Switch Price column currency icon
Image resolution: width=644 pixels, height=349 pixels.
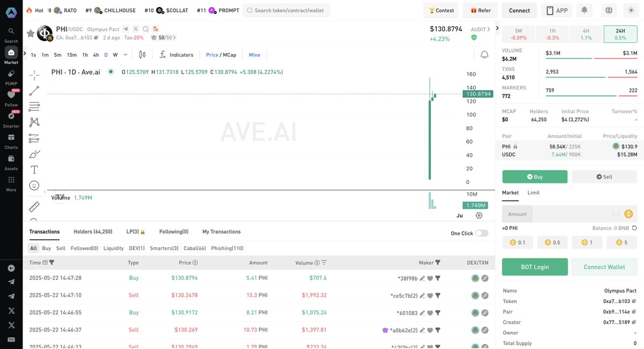point(195,263)
